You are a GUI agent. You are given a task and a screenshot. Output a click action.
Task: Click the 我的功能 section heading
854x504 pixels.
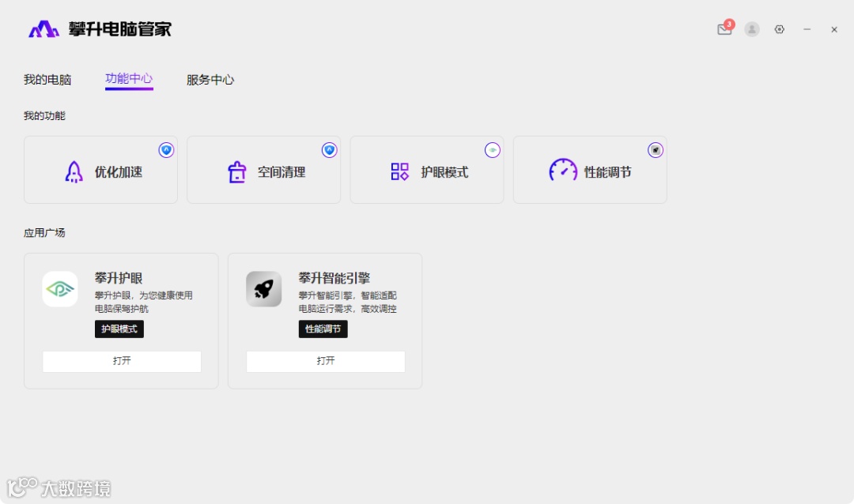[x=44, y=116]
